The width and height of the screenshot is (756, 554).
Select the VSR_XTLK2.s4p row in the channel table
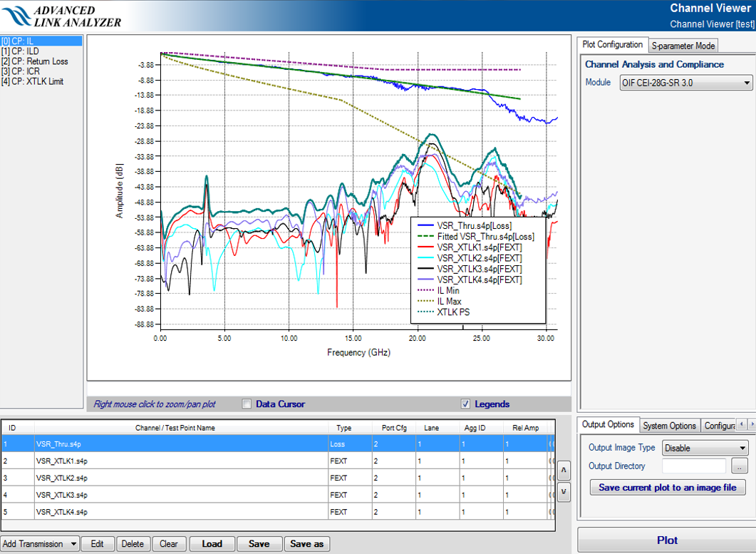point(61,478)
